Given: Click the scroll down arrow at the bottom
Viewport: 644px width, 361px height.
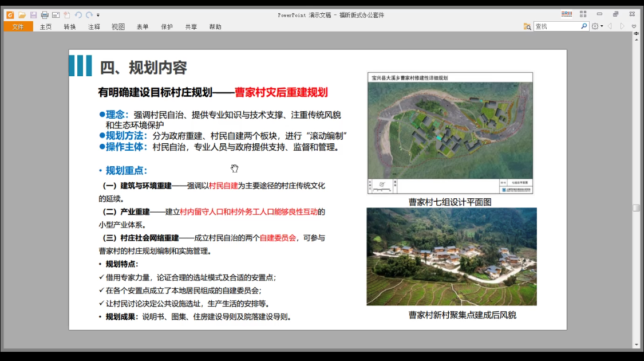Looking at the screenshot, I should tap(636, 344).
